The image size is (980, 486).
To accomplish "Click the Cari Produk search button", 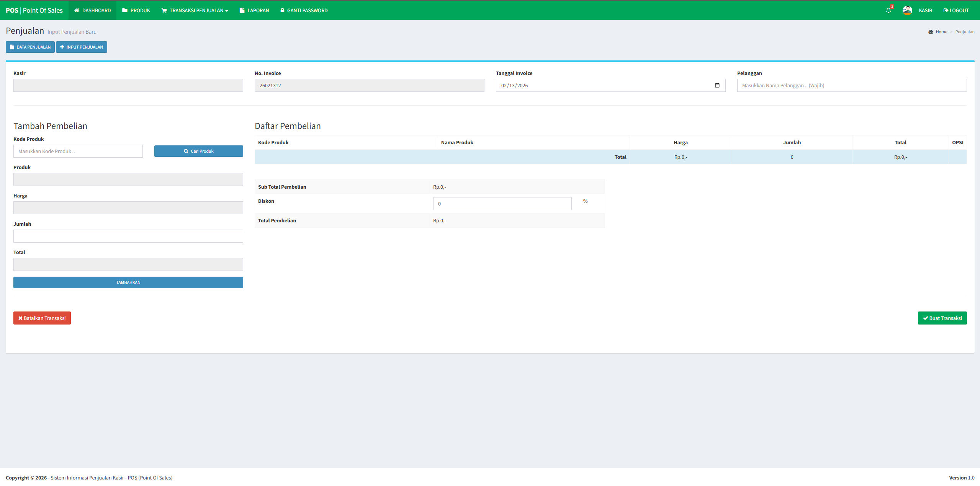I will click(198, 151).
